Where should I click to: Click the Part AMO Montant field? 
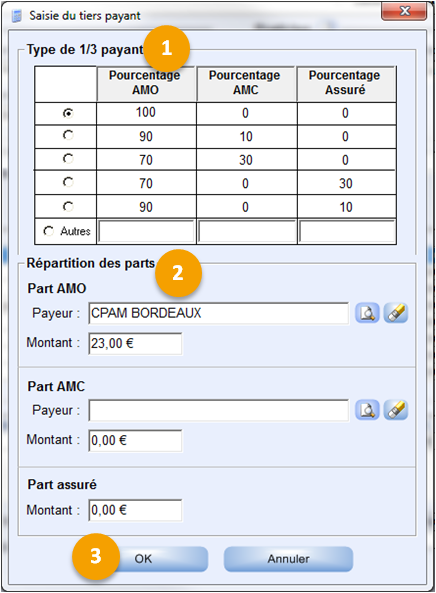(135, 344)
